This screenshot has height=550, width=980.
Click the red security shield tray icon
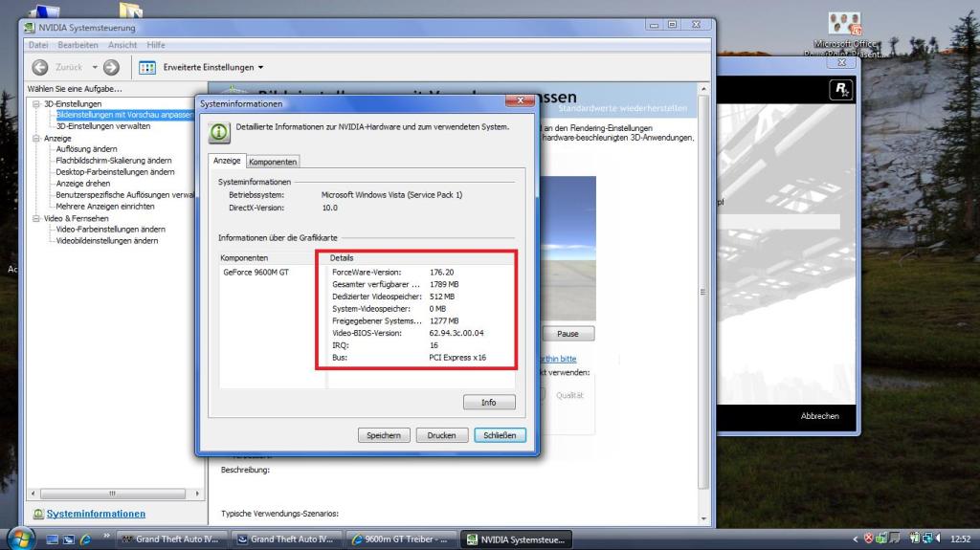point(868,539)
